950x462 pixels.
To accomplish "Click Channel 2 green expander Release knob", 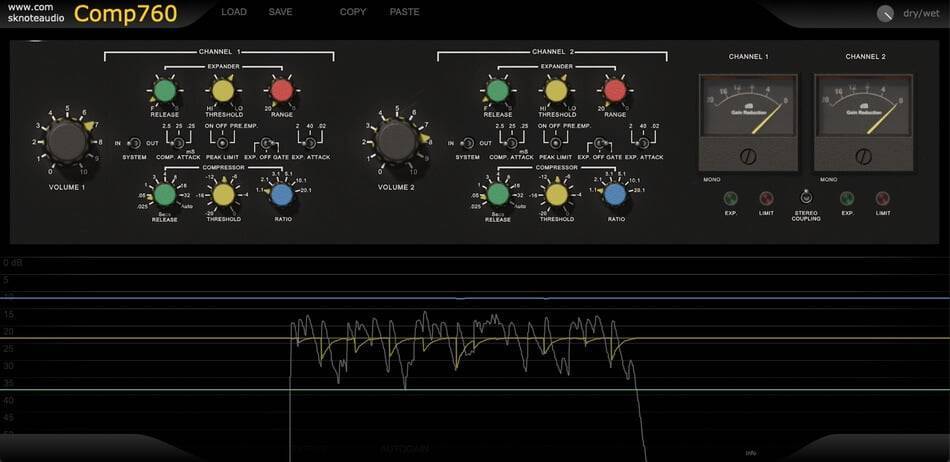I will (x=497, y=90).
